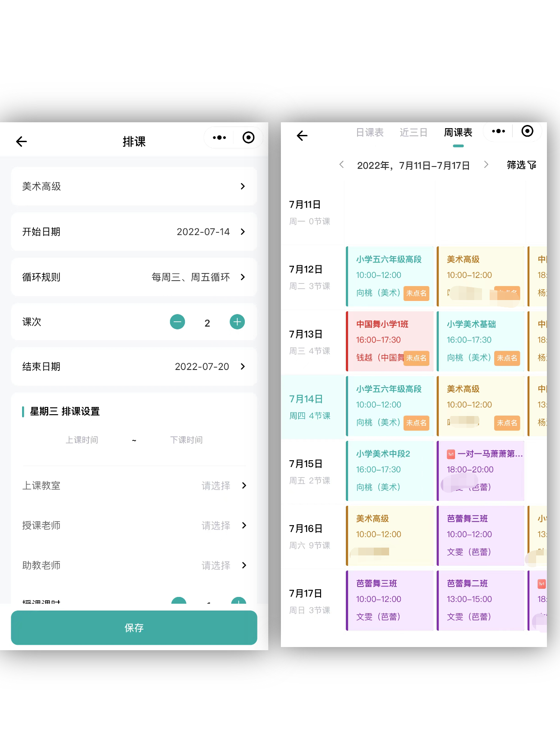Save the schedule with 保存
Screen dimensions: 560x749
click(x=134, y=628)
